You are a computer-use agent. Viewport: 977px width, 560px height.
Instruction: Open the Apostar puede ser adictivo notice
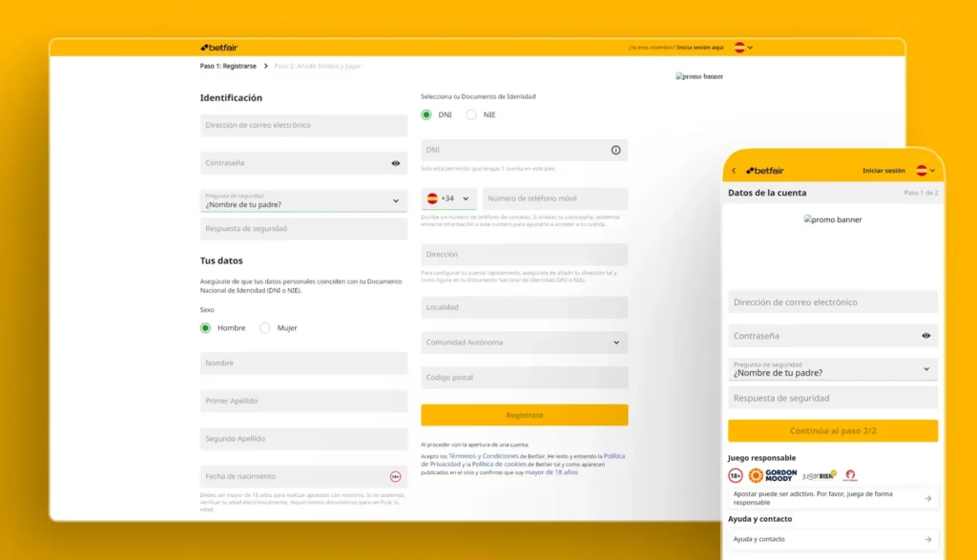point(832,498)
